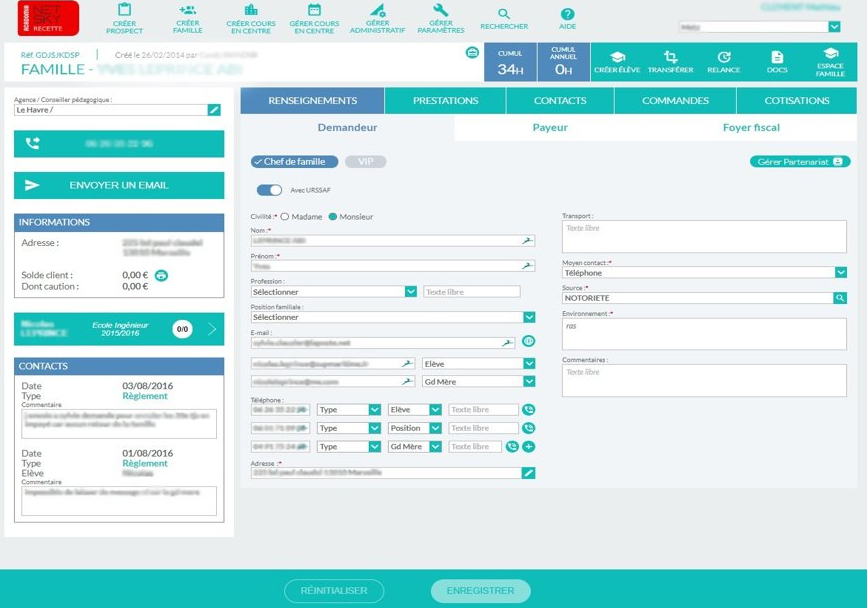Image resolution: width=867 pixels, height=608 pixels.
Task: Switch to the Commandes tab
Action: pos(675,101)
